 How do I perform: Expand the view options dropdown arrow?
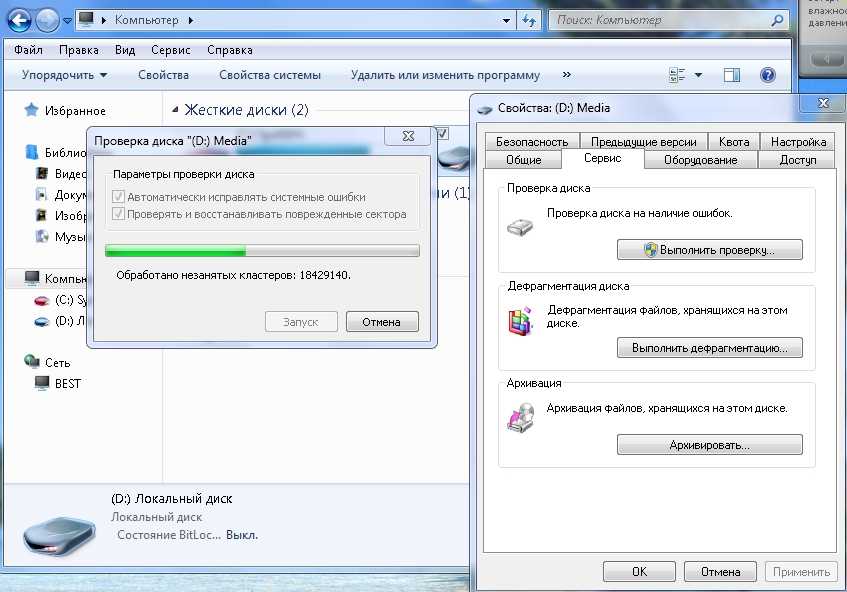[x=698, y=75]
